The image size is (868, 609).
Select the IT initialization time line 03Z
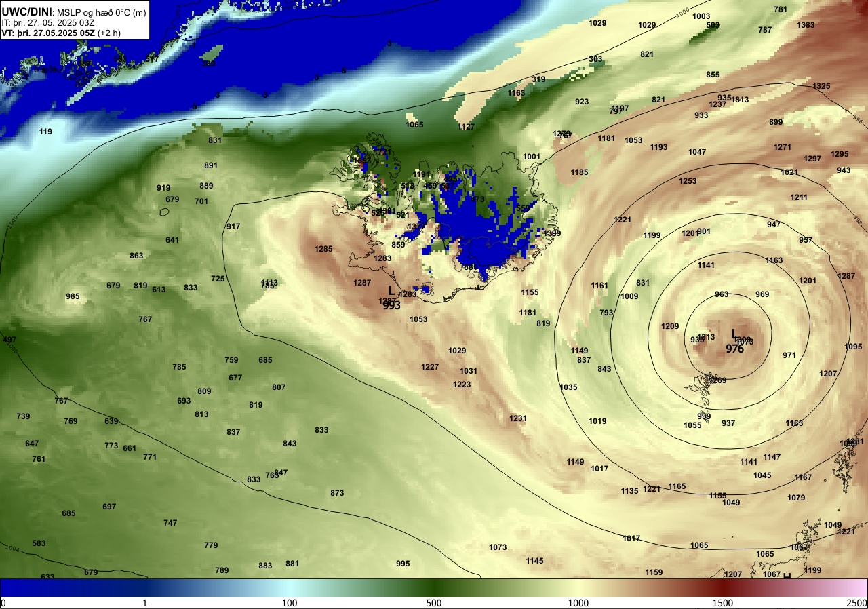[48, 22]
